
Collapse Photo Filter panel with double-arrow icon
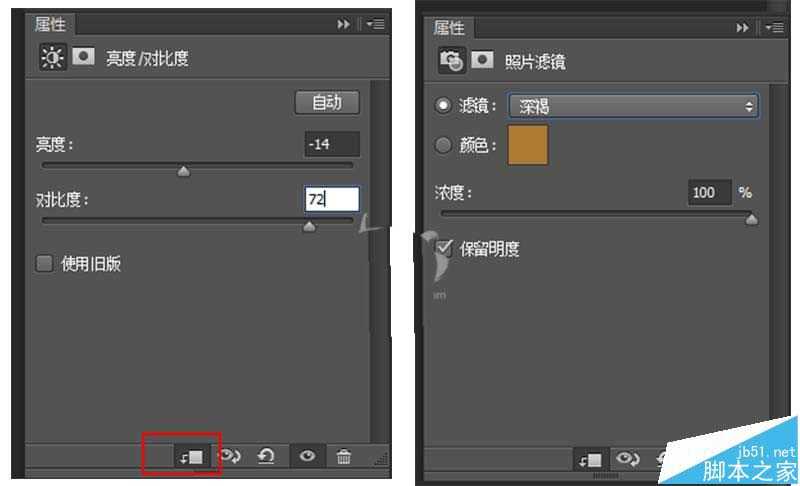742,28
